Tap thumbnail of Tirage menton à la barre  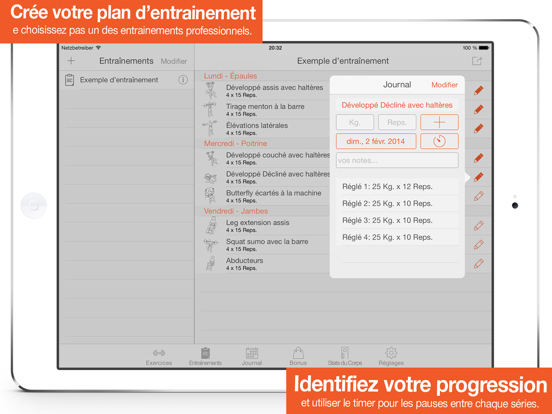tap(210, 109)
